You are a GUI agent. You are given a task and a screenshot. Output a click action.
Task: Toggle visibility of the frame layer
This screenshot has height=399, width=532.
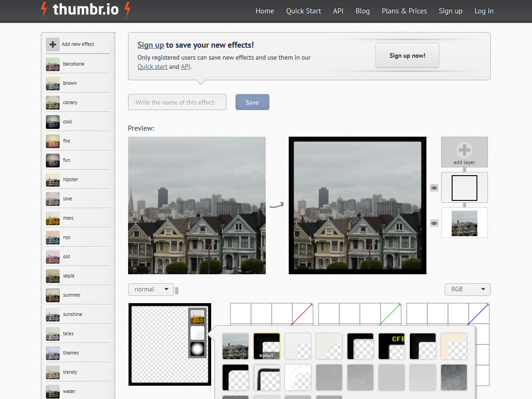tap(434, 188)
